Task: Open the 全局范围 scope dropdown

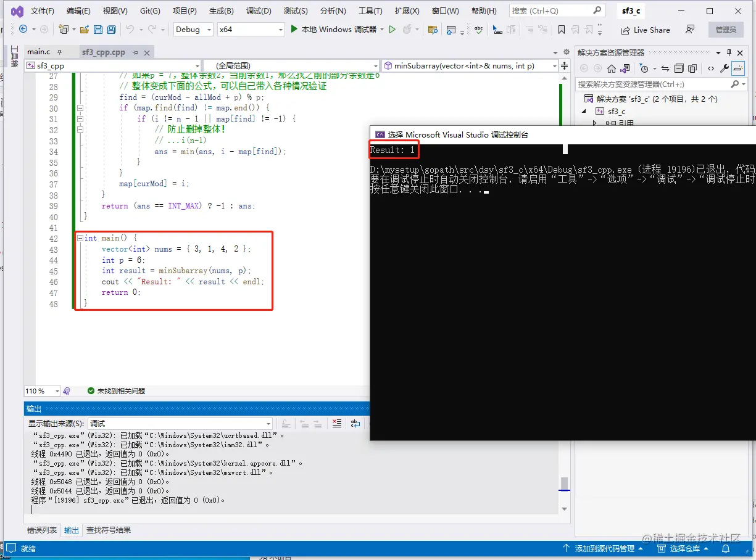Action: click(291, 65)
